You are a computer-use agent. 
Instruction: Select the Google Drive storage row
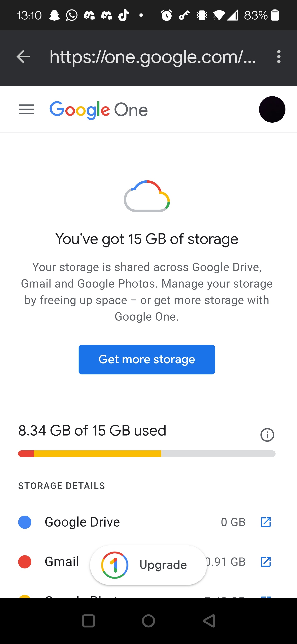[82, 522]
